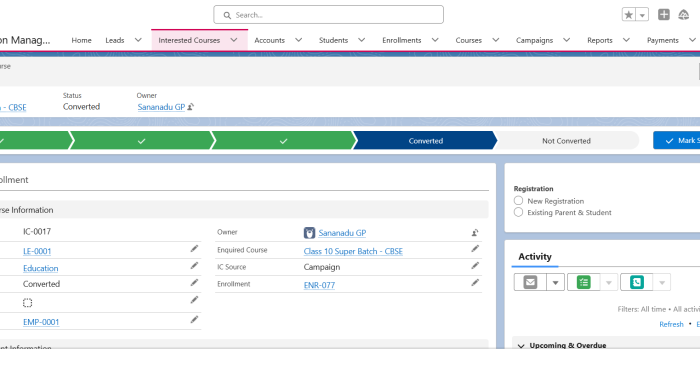Open Sananadu GP owner link in header
Viewport: 700px width, 370px height.
[x=161, y=107]
